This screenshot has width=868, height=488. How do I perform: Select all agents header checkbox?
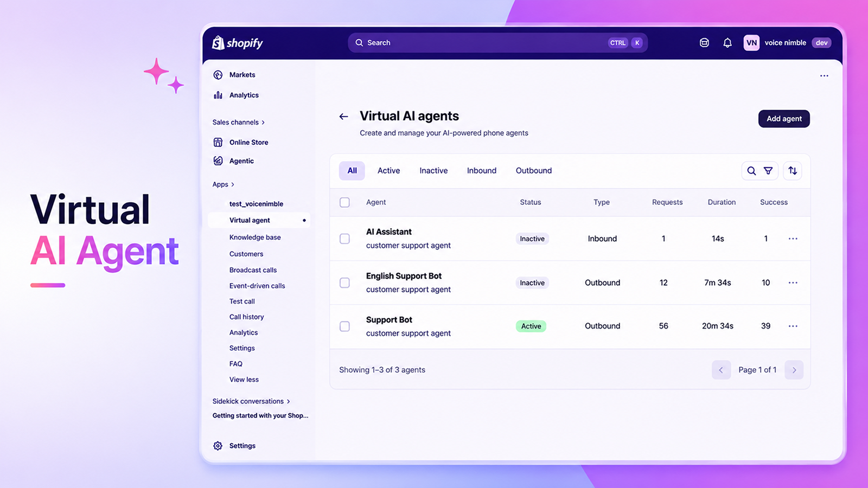(344, 202)
